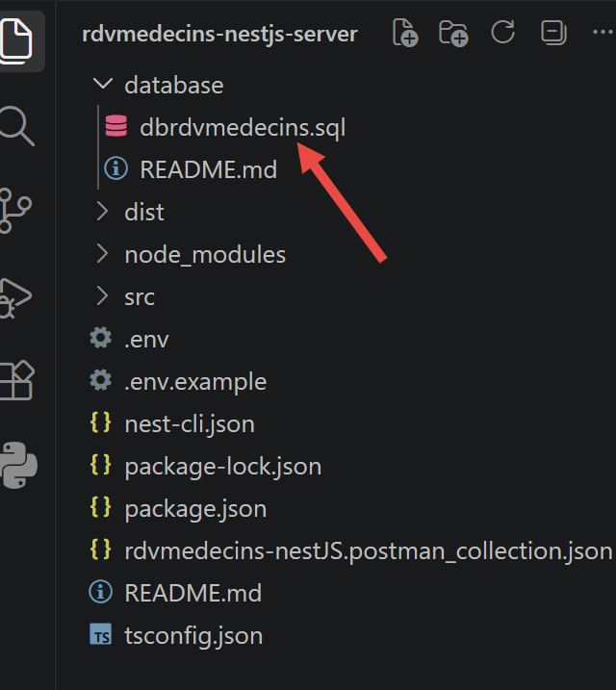Click the New Folder icon

[453, 33]
